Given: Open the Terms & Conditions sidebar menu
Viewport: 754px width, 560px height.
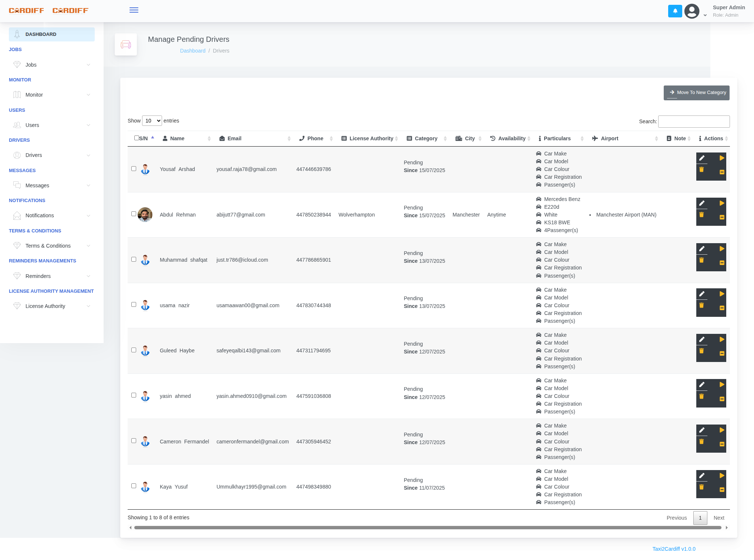Looking at the screenshot, I should point(51,245).
